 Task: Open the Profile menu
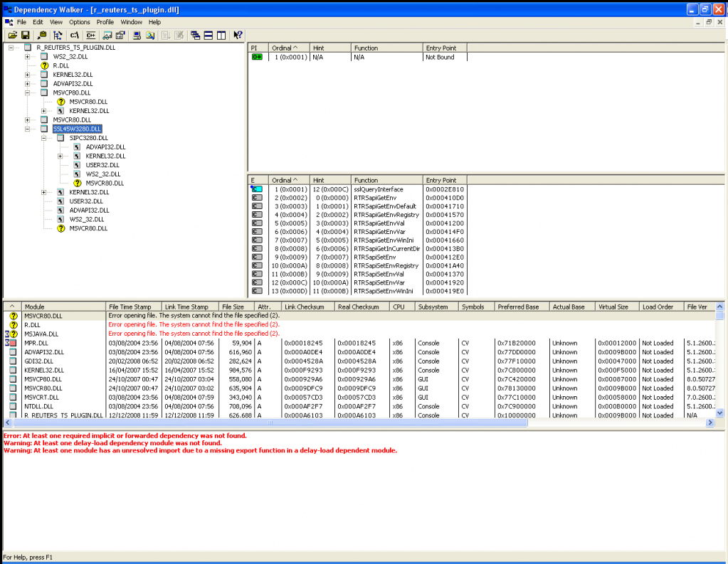click(x=105, y=22)
